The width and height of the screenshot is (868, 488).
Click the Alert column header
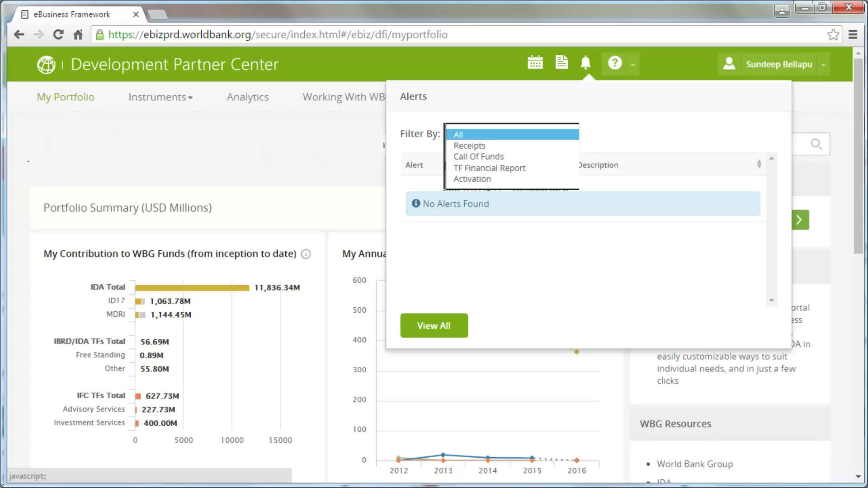tap(414, 165)
